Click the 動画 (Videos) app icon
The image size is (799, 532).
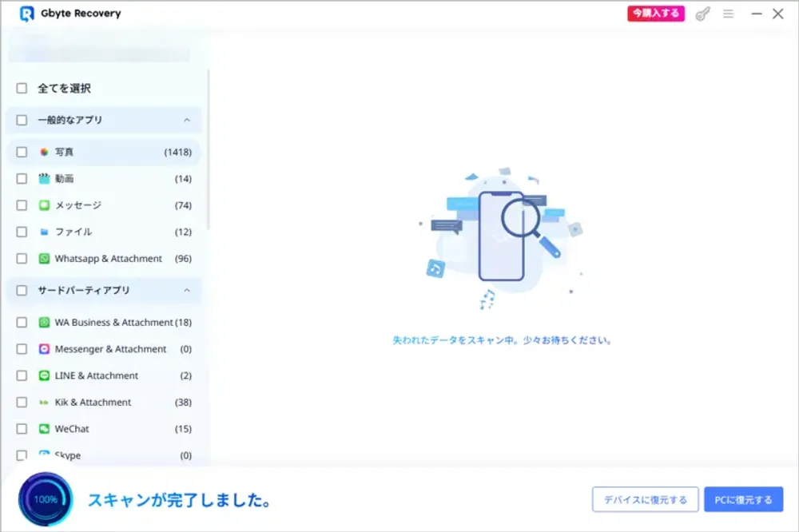coord(42,178)
